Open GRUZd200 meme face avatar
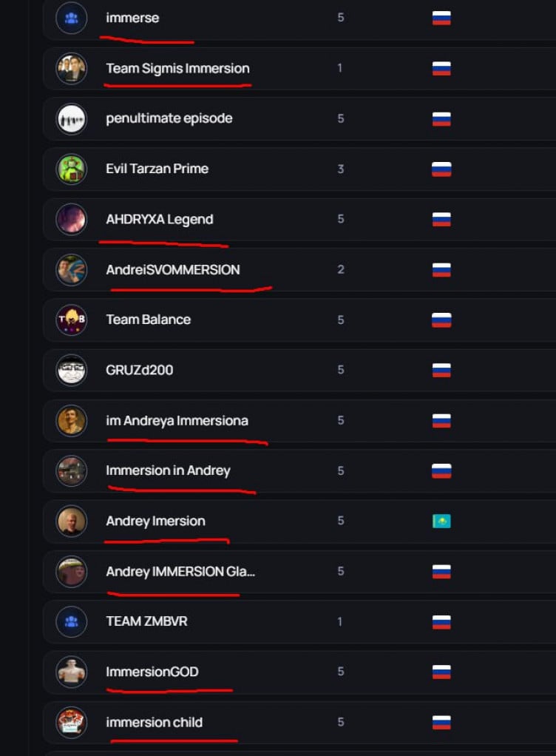Image resolution: width=556 pixels, height=756 pixels. click(71, 371)
